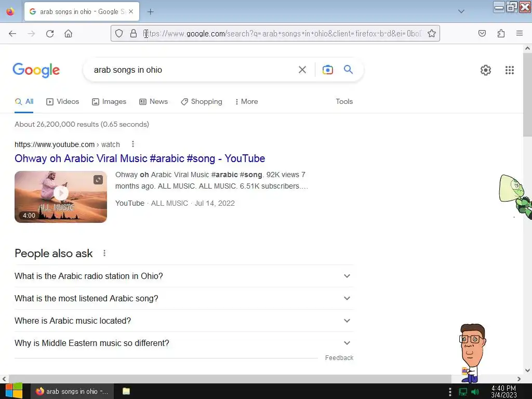This screenshot has height=399, width=532.
Task: Save page to Pocket
Action: coord(482,34)
